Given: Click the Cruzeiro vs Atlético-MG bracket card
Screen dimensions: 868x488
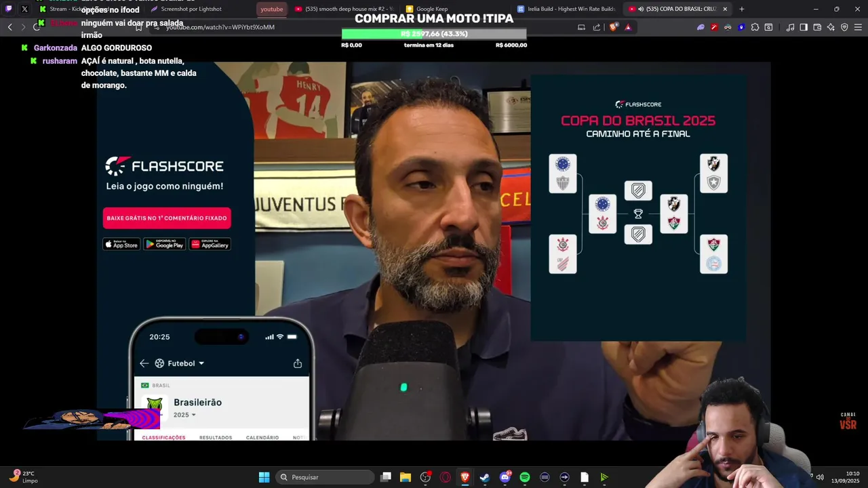Looking at the screenshot, I should click(x=563, y=174).
